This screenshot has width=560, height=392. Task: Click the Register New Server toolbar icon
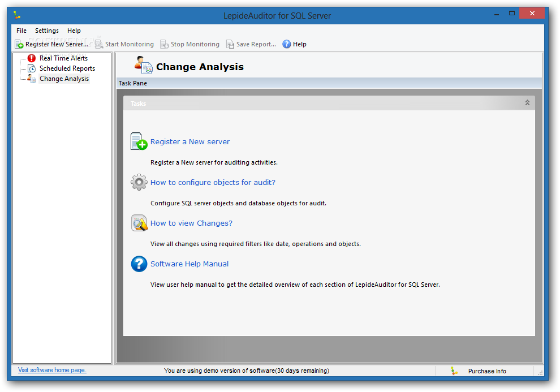19,44
